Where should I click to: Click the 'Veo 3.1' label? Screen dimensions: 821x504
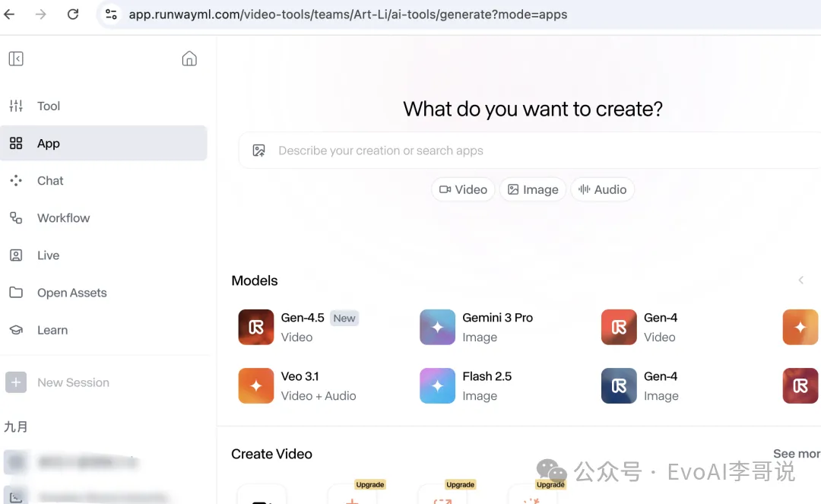(x=300, y=376)
